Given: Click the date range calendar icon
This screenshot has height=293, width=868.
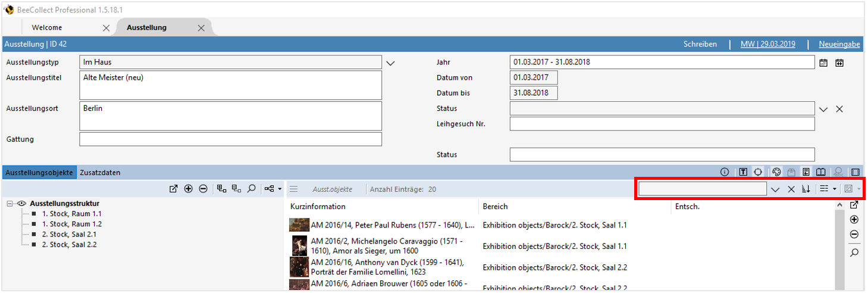Looking at the screenshot, I should tap(839, 63).
